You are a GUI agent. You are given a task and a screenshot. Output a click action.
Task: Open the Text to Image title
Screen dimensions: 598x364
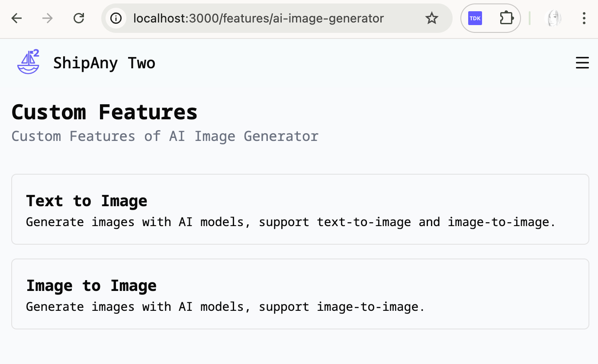pos(87,201)
